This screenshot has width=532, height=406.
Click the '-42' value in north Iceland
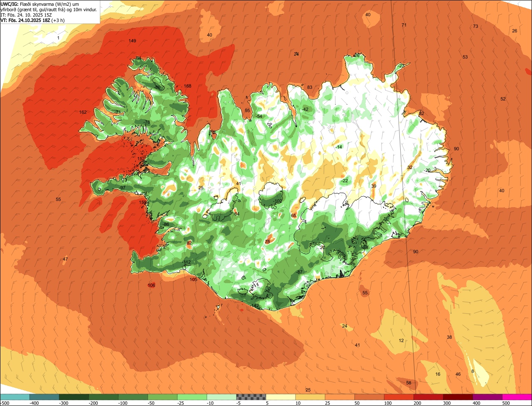pos(305,109)
